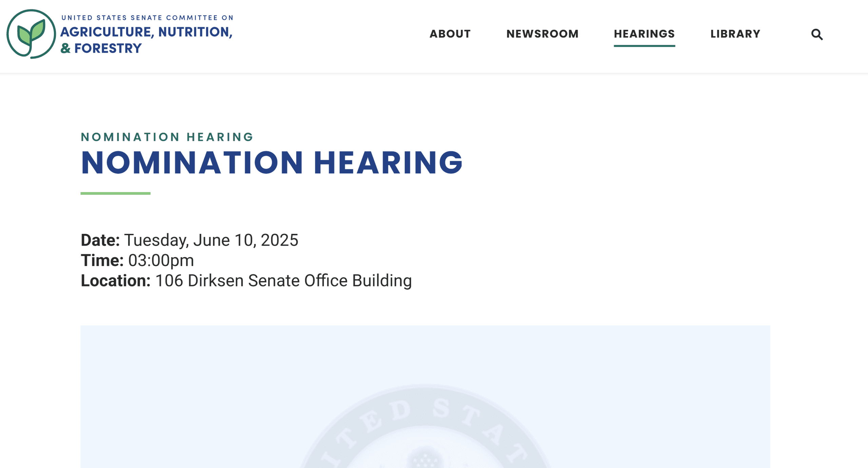
Task: Click the green underline beneath Hearings
Action: 644,45
